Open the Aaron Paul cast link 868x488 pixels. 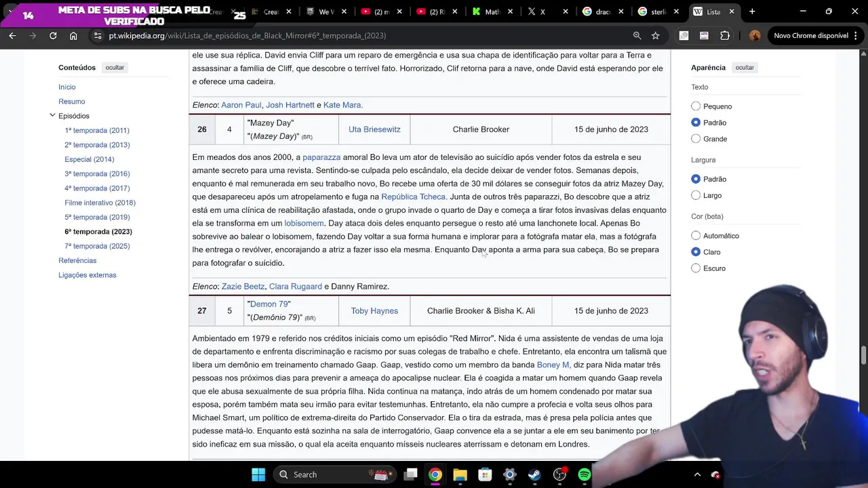pyautogui.click(x=241, y=105)
